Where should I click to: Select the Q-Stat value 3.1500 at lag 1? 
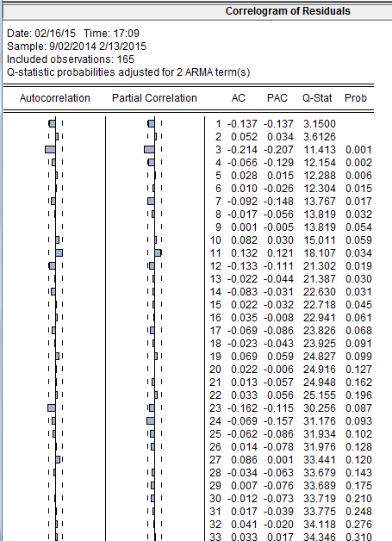click(x=319, y=124)
